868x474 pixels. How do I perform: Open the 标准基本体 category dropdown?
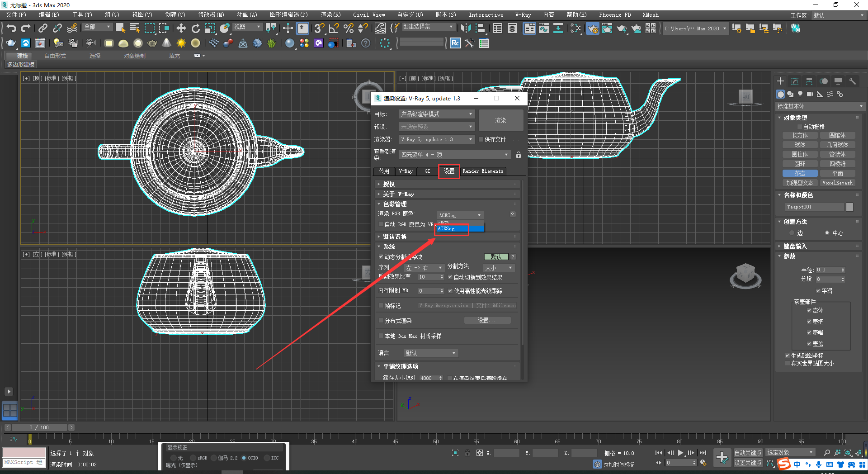pos(820,106)
